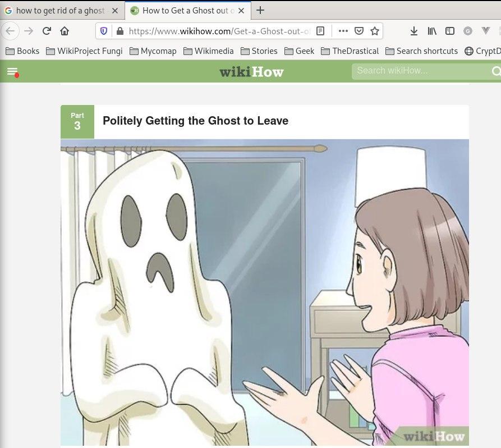Open the Search shortcuts bookmarks folder

(421, 51)
